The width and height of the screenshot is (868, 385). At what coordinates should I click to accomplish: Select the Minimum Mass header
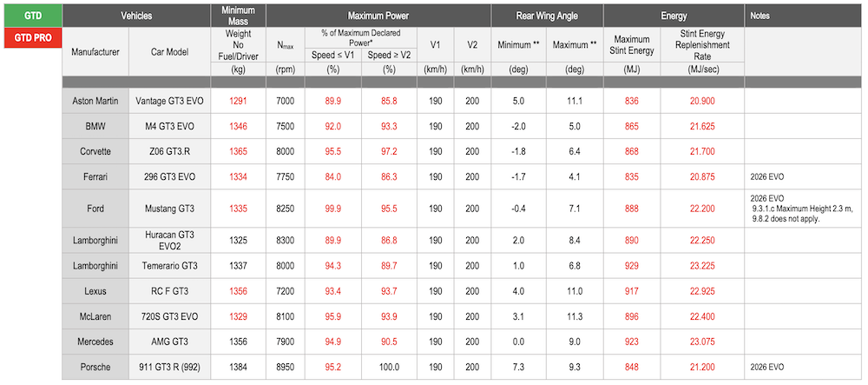[238, 16]
